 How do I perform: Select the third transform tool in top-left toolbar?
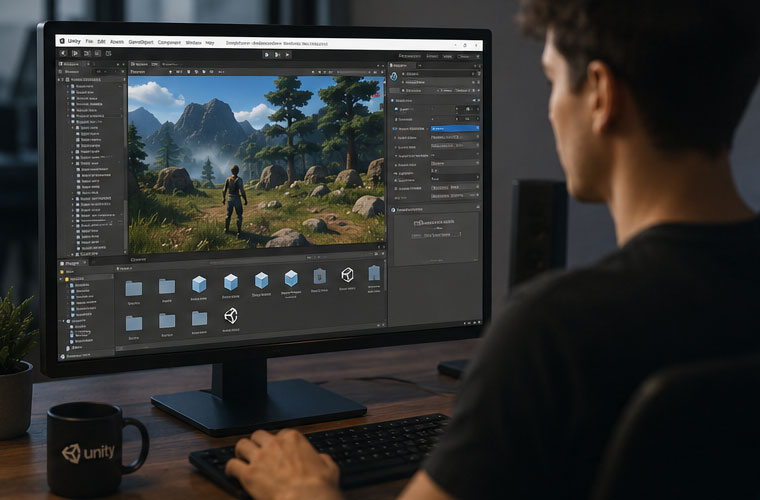pos(87,53)
